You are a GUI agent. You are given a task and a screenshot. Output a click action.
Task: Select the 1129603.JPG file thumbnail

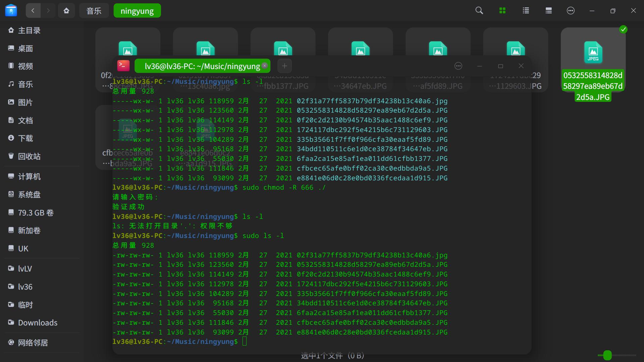pyautogui.click(x=515, y=49)
